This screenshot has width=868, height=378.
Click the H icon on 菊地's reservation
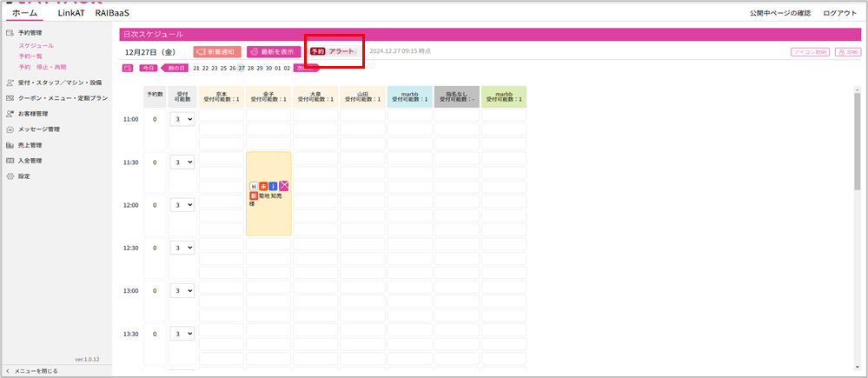254,185
